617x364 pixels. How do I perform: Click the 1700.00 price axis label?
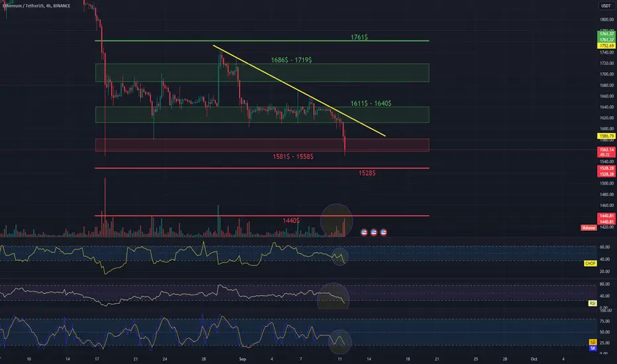pos(606,74)
